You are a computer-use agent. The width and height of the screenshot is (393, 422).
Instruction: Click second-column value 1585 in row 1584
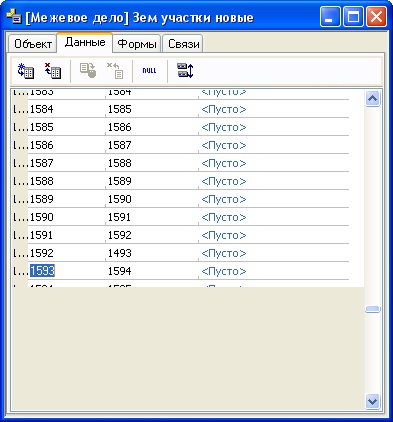point(120,109)
